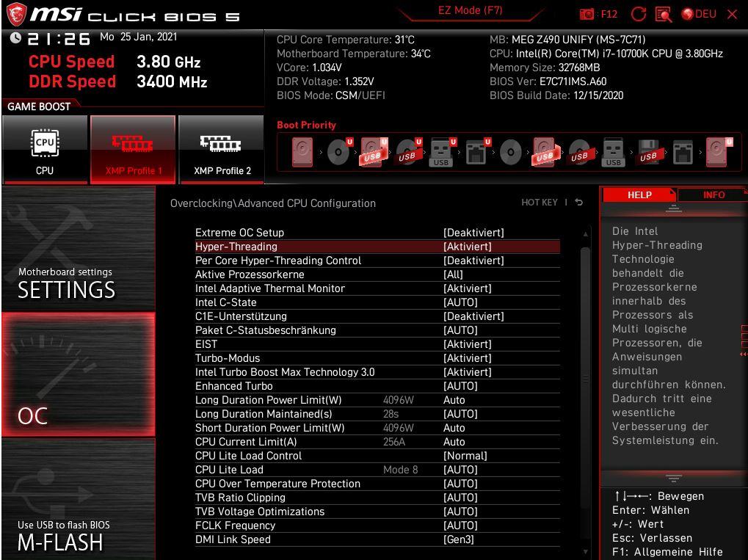Select the UEFI USB stick boot device

[x=442, y=152]
